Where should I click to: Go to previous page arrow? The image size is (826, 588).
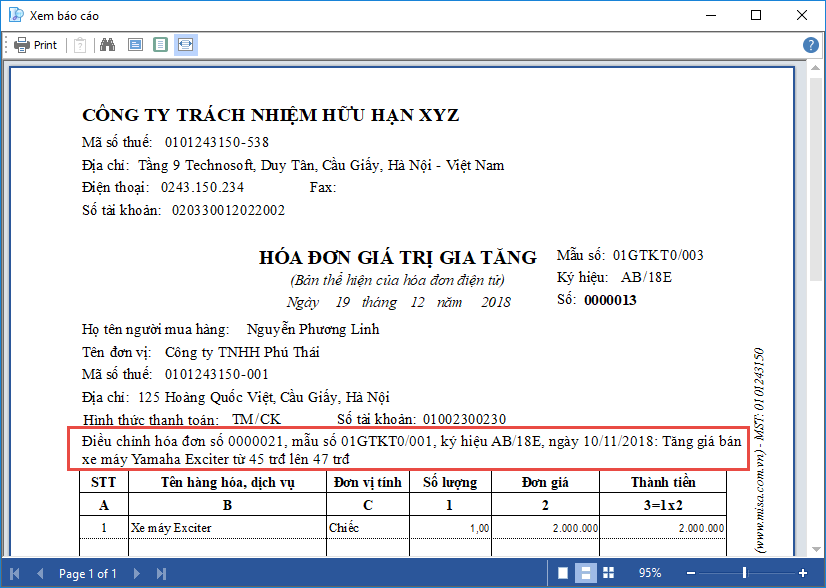[40, 573]
